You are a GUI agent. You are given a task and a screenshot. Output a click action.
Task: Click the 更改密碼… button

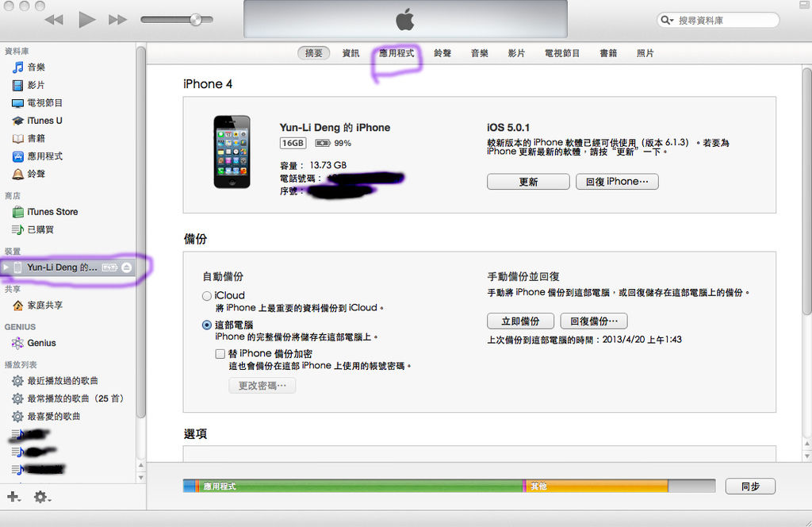[x=262, y=386]
